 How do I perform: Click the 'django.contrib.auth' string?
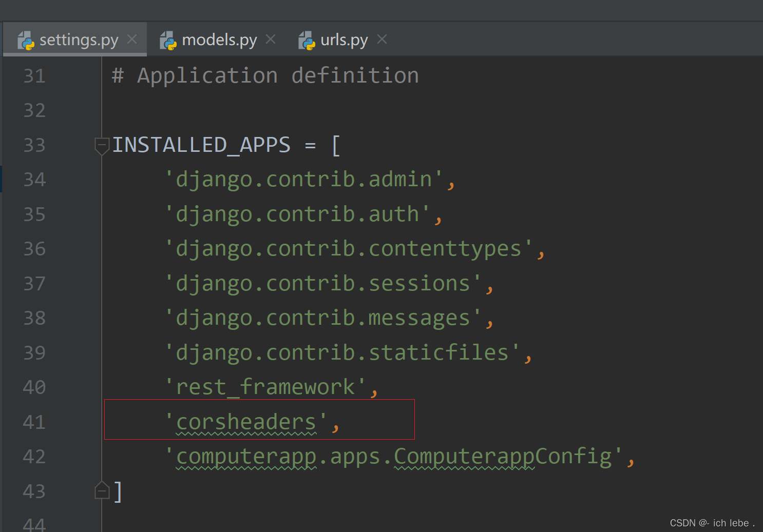[x=298, y=214]
